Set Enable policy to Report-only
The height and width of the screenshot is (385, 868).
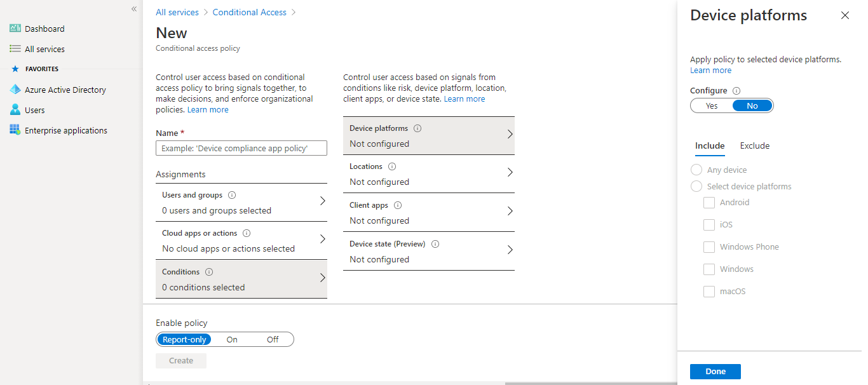coord(184,339)
